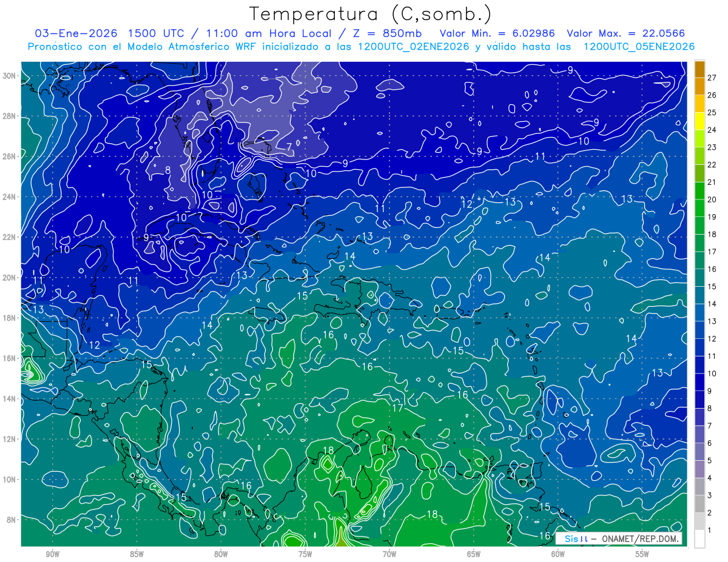Click the '55W' longitude label
The height and width of the screenshot is (562, 728).
[x=642, y=555]
